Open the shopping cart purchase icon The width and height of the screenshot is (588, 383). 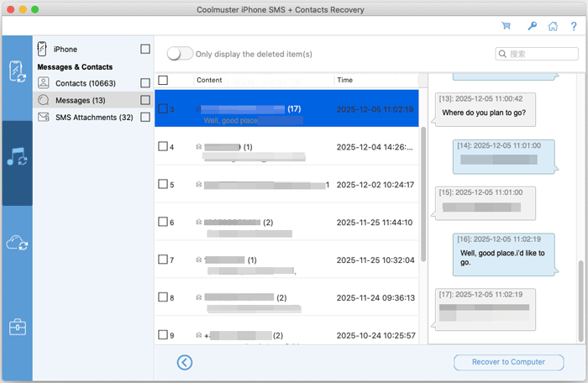point(507,26)
